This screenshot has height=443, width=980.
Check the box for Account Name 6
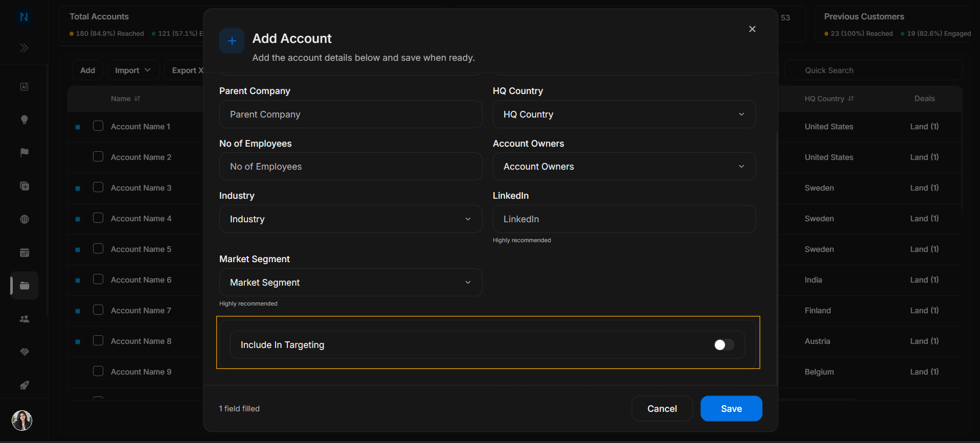pos(98,279)
